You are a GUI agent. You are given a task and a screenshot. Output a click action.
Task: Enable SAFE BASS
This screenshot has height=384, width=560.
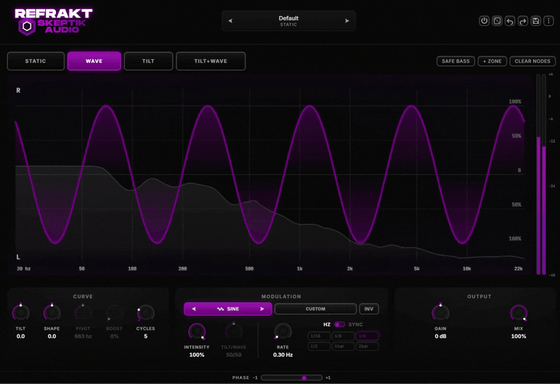point(456,61)
